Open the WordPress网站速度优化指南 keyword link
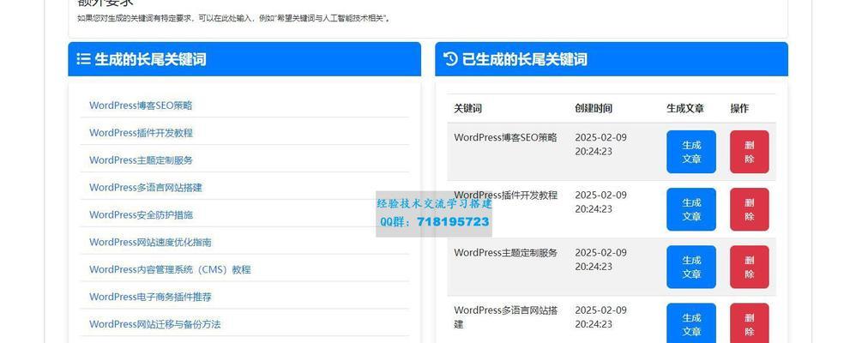The width and height of the screenshot is (868, 343). [150, 242]
